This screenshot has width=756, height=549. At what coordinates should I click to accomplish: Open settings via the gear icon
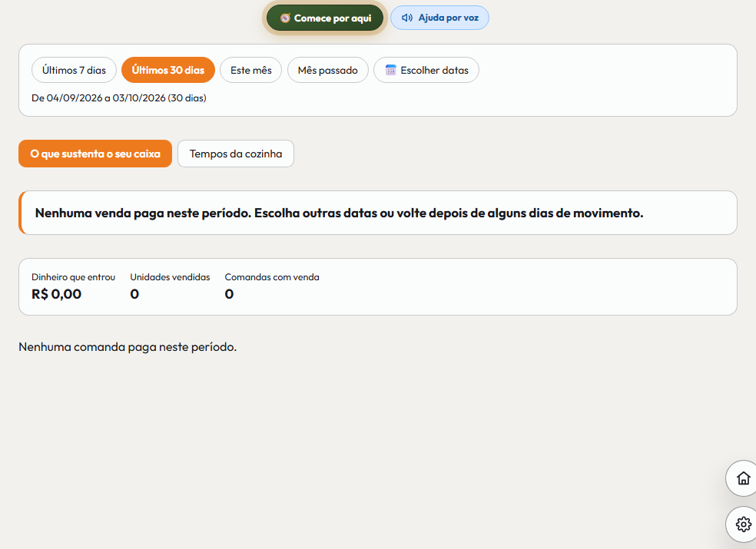(743, 524)
